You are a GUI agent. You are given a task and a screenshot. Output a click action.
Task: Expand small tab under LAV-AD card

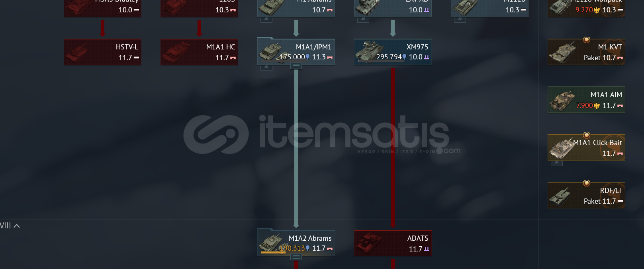pos(363,20)
